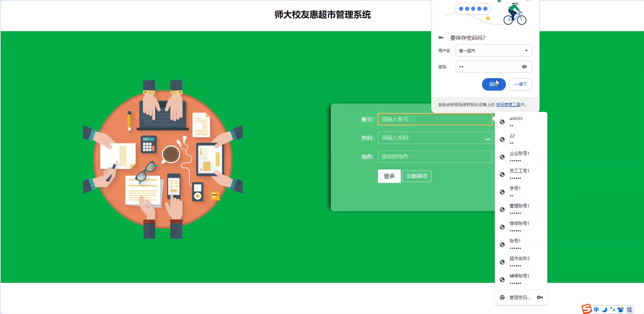644x314 pixels.
Task: Open the Sogou toolbox grid icon
Action: (629, 310)
